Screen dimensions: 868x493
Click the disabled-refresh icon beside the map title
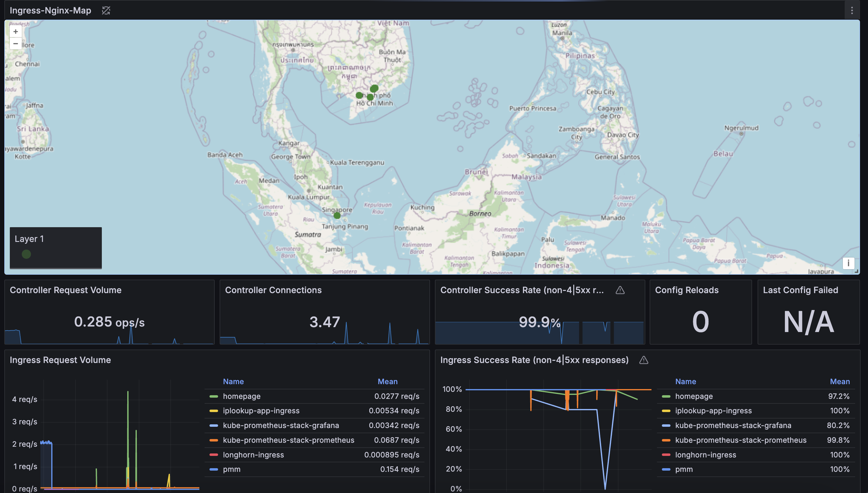106,10
